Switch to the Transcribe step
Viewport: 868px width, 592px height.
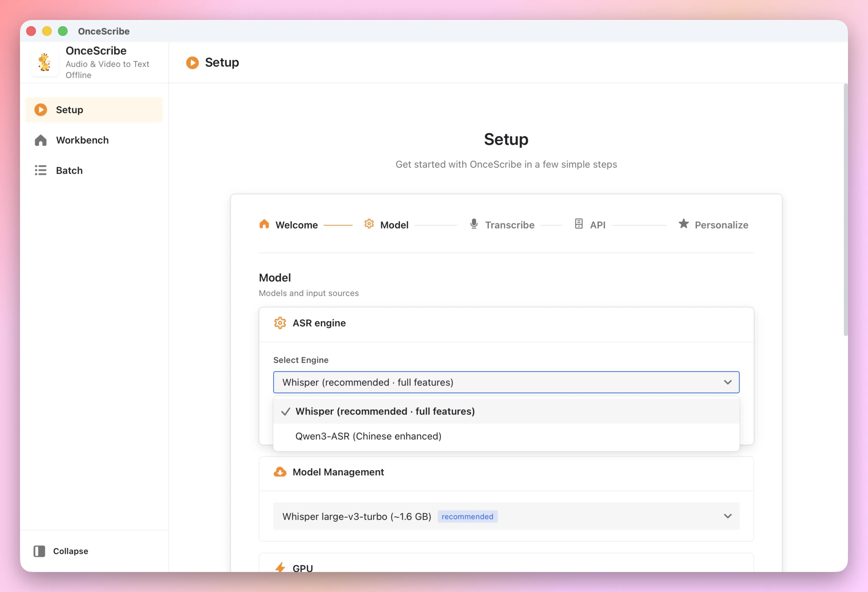pos(502,225)
